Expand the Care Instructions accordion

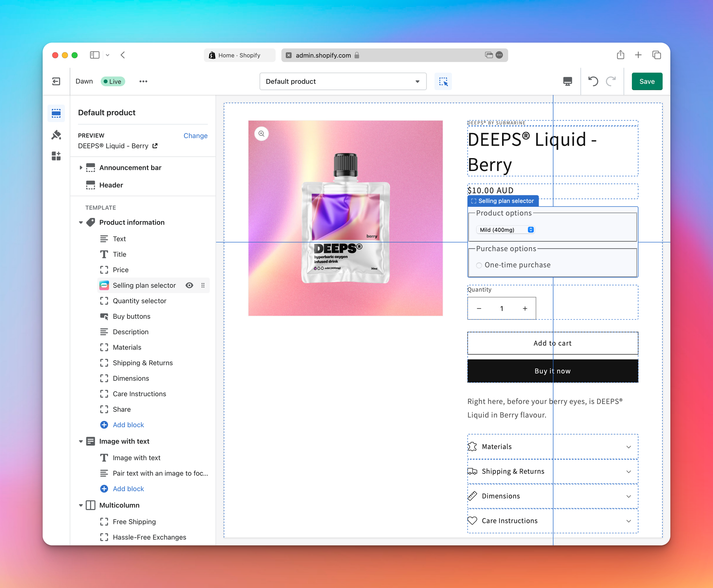coord(553,521)
